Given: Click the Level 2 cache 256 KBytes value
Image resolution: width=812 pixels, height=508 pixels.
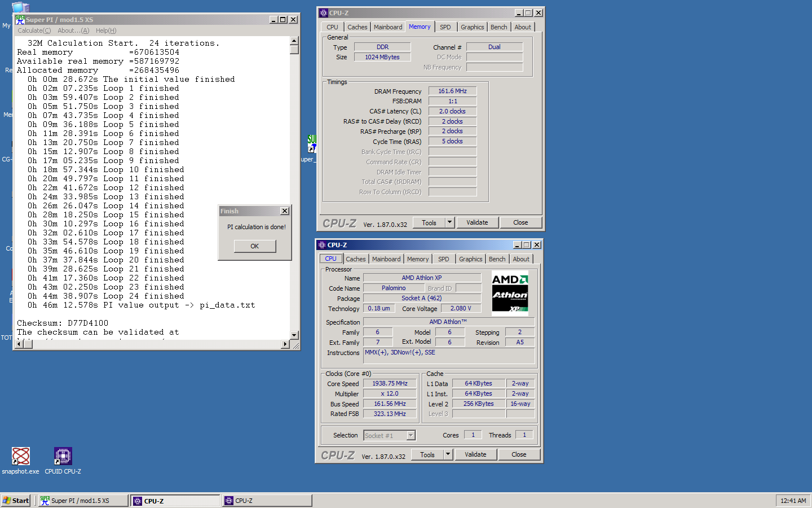Looking at the screenshot, I should (479, 404).
